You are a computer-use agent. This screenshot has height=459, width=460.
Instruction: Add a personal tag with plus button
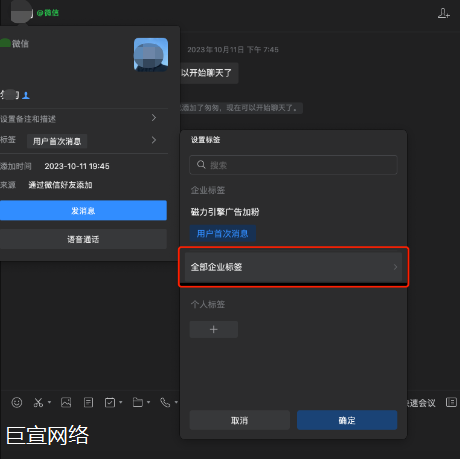[214, 329]
